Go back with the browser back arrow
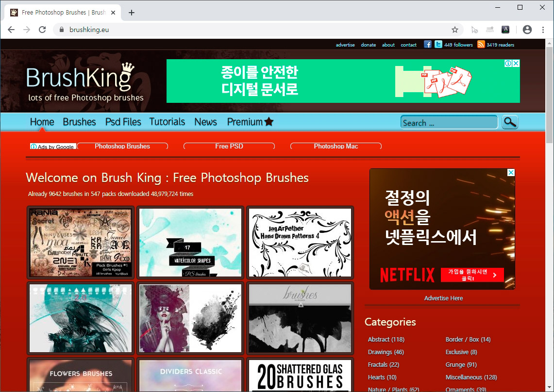554x392 pixels. [11, 30]
